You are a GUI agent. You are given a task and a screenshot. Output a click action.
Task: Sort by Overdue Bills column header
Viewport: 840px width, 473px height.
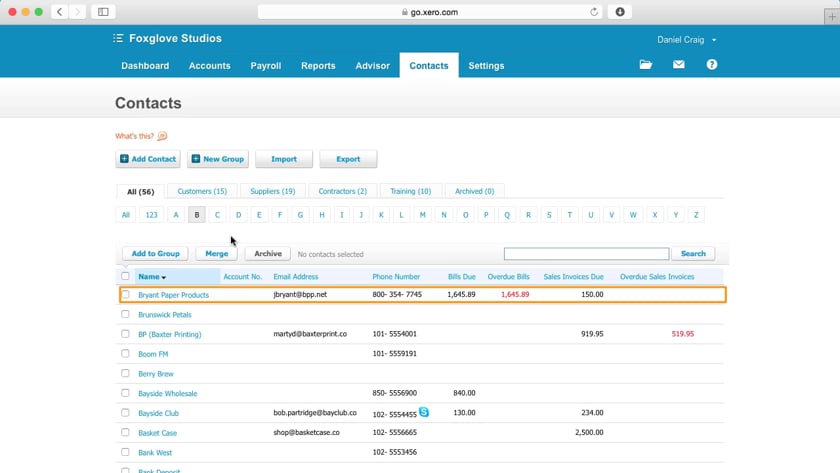(x=508, y=276)
